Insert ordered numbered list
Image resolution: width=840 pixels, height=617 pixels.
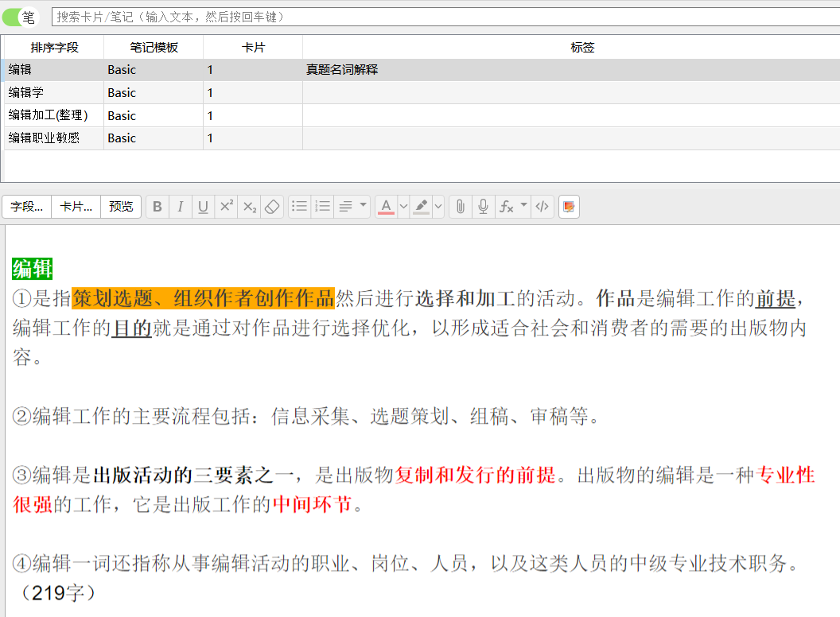pyautogui.click(x=322, y=207)
